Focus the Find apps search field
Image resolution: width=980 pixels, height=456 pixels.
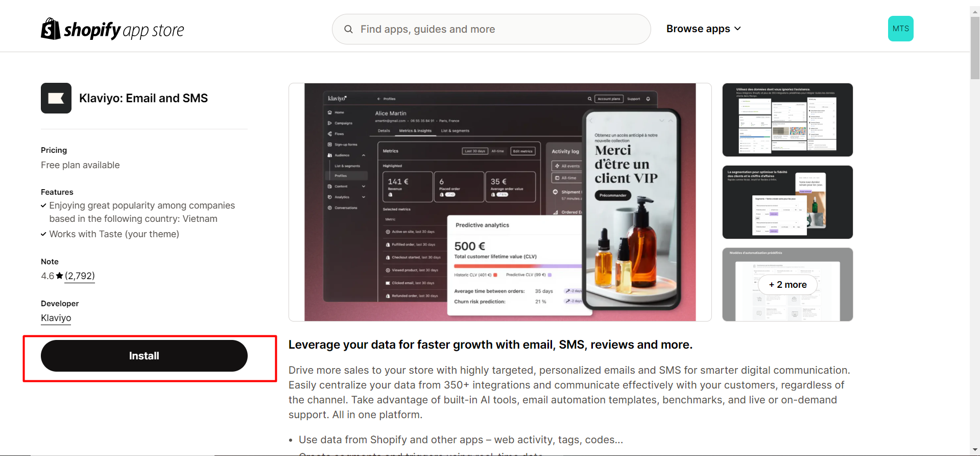491,29
